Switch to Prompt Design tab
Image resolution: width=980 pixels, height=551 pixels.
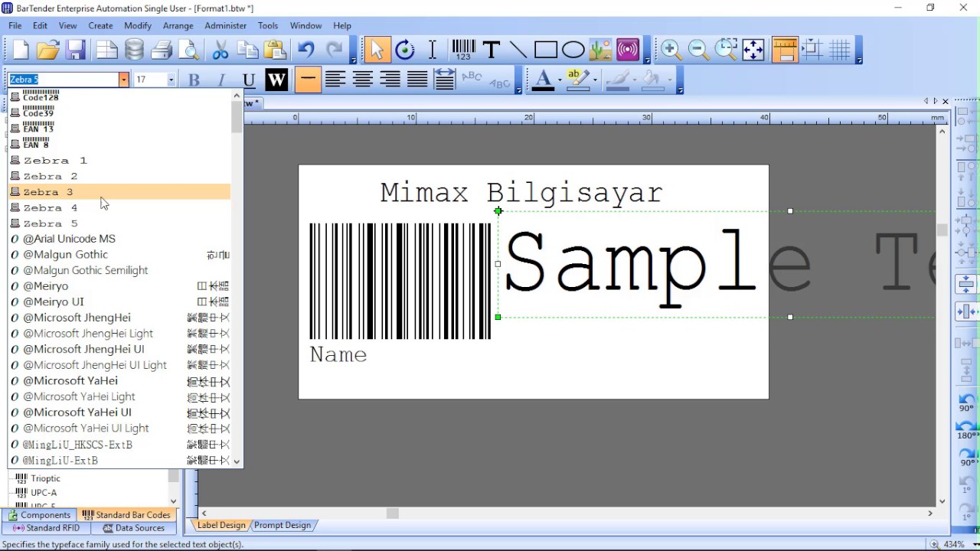point(283,525)
